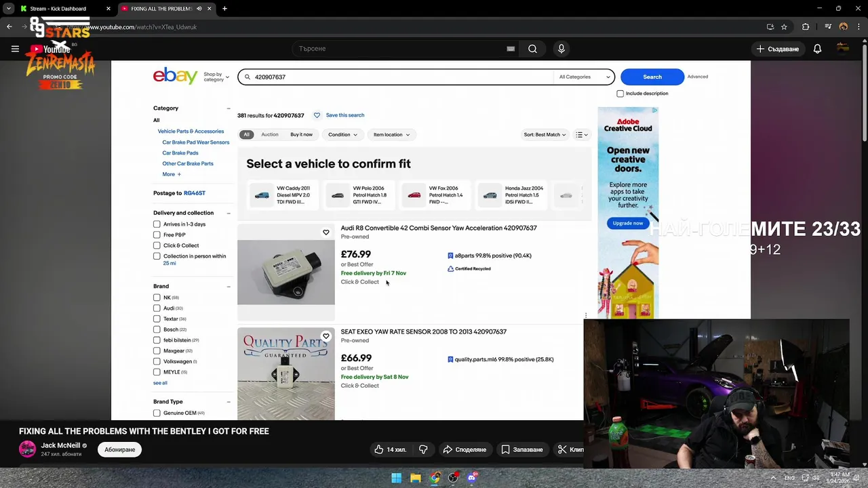Like the video with thumbs up
This screenshot has width=868, height=488.
click(390, 449)
